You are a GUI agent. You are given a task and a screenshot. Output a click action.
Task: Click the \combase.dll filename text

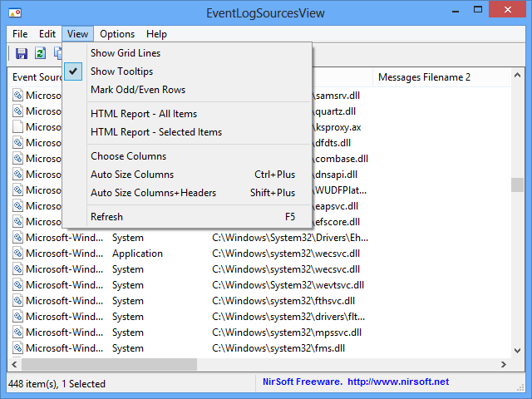(x=340, y=159)
